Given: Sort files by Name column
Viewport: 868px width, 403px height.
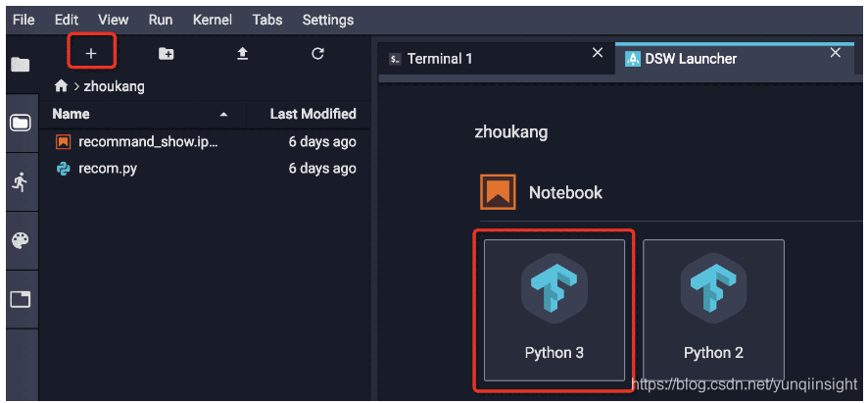Looking at the screenshot, I should [x=71, y=114].
